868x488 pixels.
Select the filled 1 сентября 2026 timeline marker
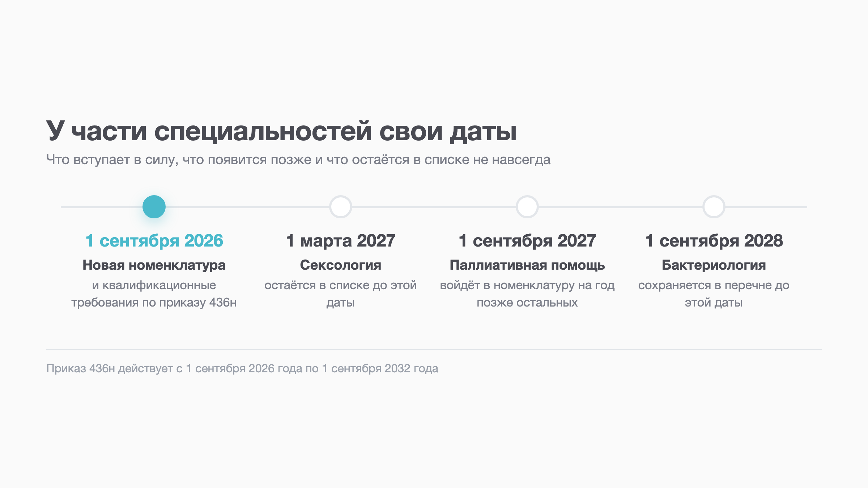point(154,207)
